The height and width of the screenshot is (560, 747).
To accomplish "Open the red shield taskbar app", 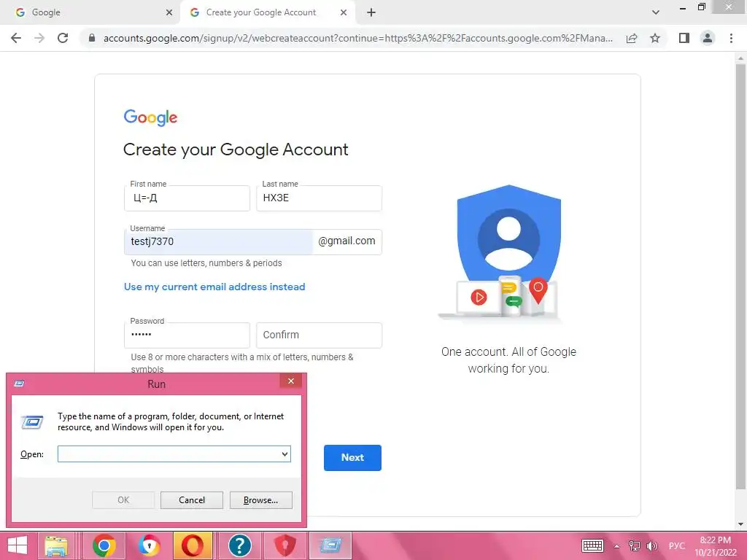I will click(x=285, y=545).
